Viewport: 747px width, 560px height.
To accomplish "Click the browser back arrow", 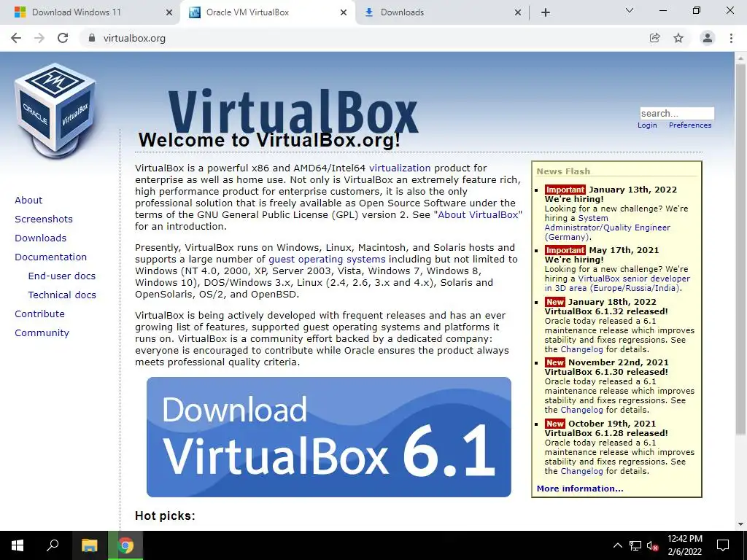I will coord(16,38).
